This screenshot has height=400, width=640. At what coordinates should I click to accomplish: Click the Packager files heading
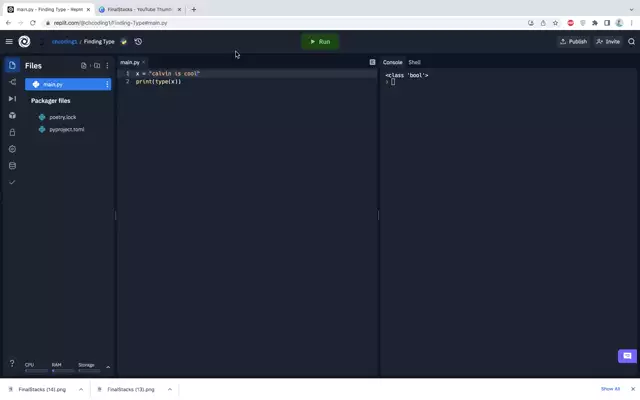tap(51, 101)
